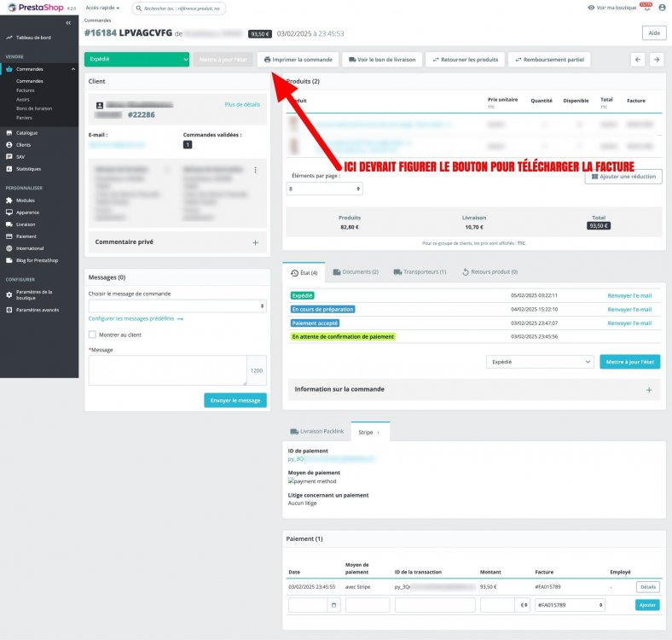The width and height of the screenshot is (672, 640).
Task: Select the Stripe tab
Action: tap(370, 432)
